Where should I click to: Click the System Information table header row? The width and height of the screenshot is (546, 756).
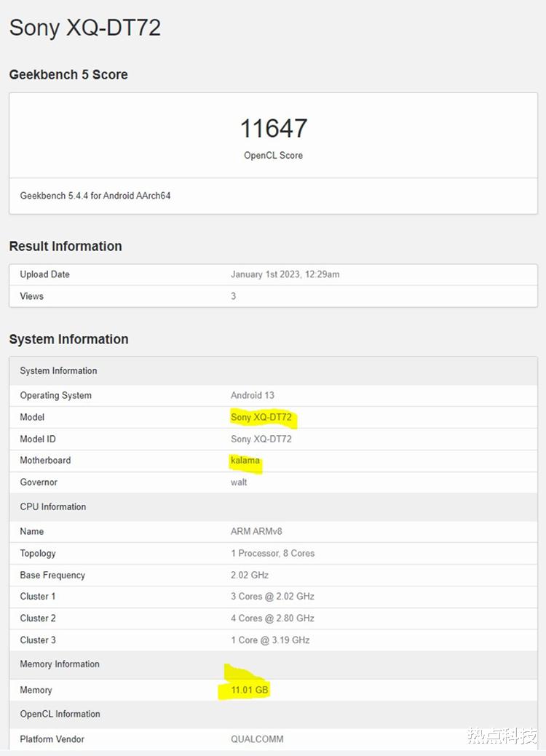coord(58,371)
